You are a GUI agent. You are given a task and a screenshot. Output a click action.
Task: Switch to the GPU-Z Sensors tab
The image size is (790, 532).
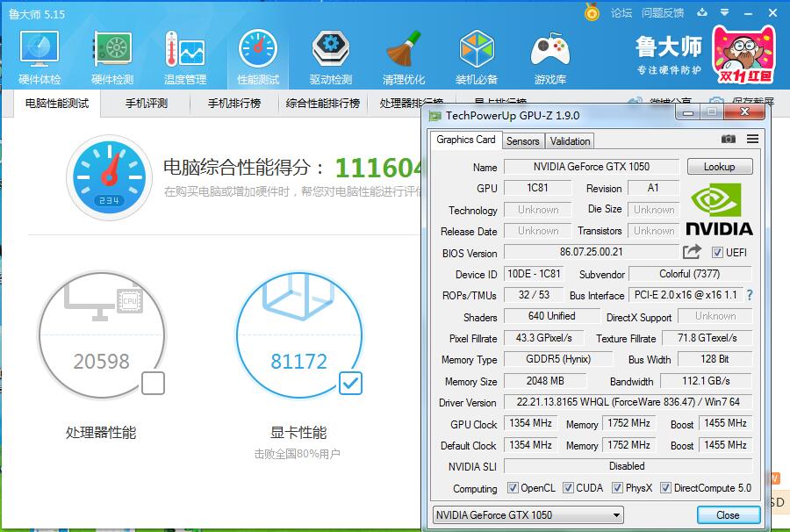523,141
